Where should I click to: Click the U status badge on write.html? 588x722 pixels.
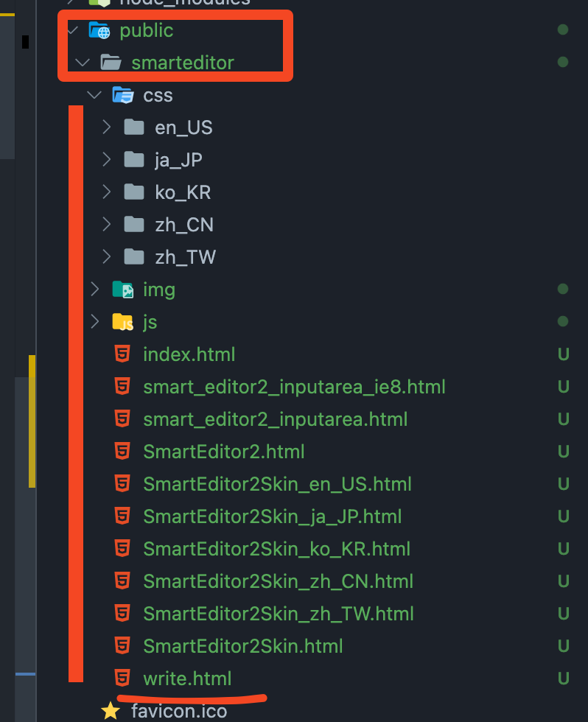pyautogui.click(x=563, y=679)
